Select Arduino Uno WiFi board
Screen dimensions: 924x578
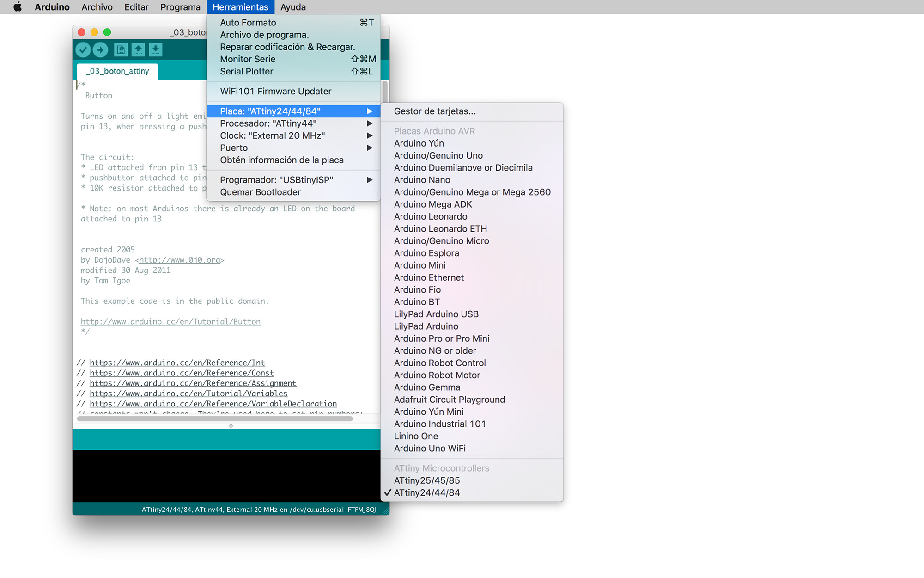472,449
